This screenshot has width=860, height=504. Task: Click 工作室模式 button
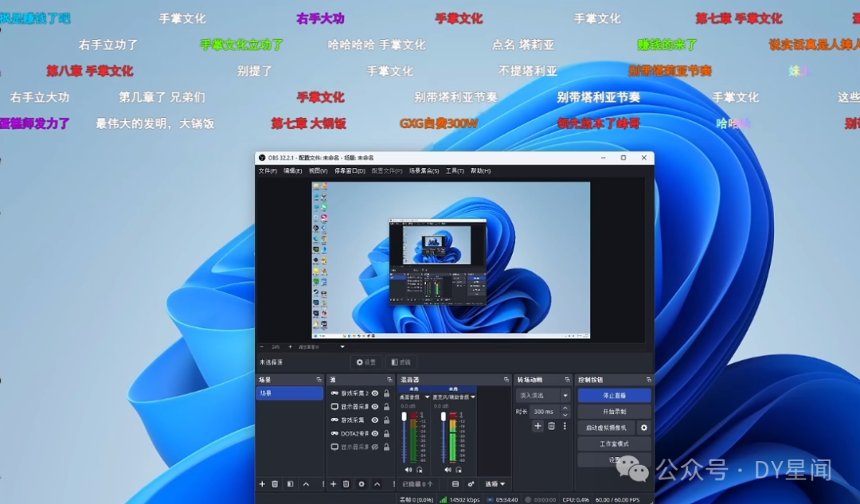click(x=614, y=443)
